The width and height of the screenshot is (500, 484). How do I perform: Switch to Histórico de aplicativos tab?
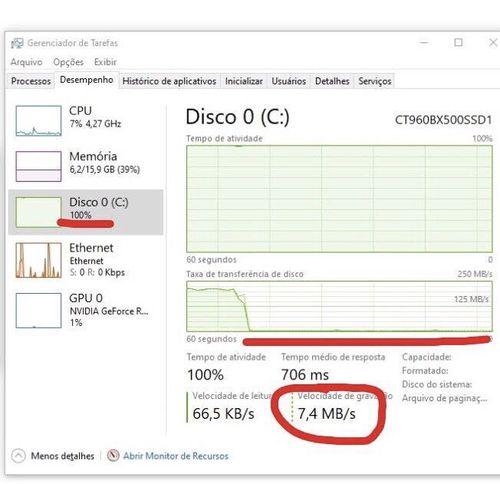tap(169, 81)
